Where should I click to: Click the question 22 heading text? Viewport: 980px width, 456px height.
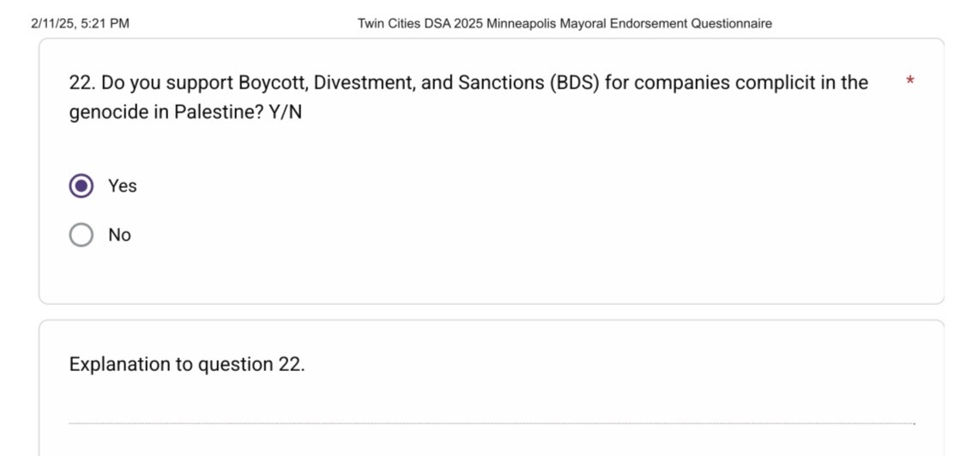[469, 98]
